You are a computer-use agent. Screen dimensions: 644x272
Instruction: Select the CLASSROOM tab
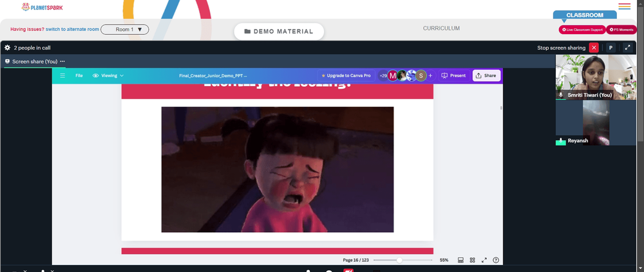585,15
